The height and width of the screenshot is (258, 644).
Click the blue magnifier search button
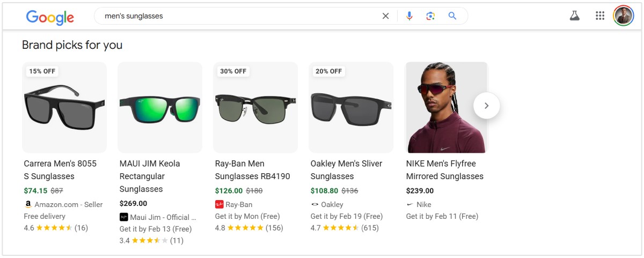pos(452,16)
